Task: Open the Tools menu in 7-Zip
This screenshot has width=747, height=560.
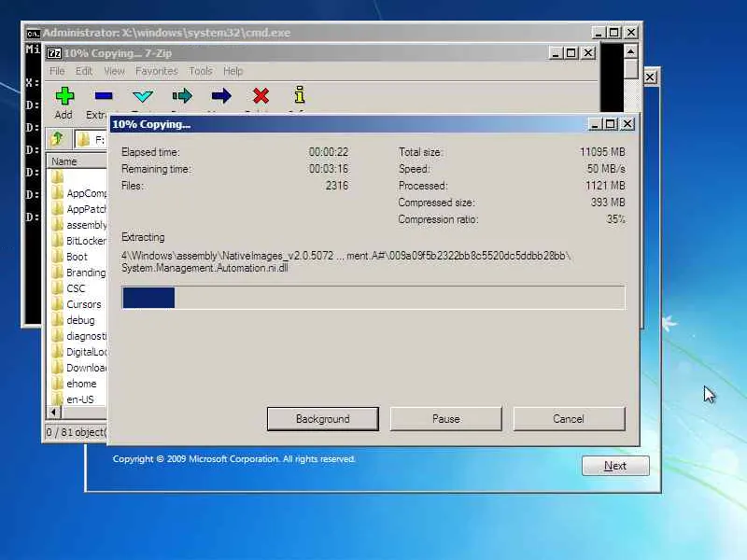Action: click(201, 71)
